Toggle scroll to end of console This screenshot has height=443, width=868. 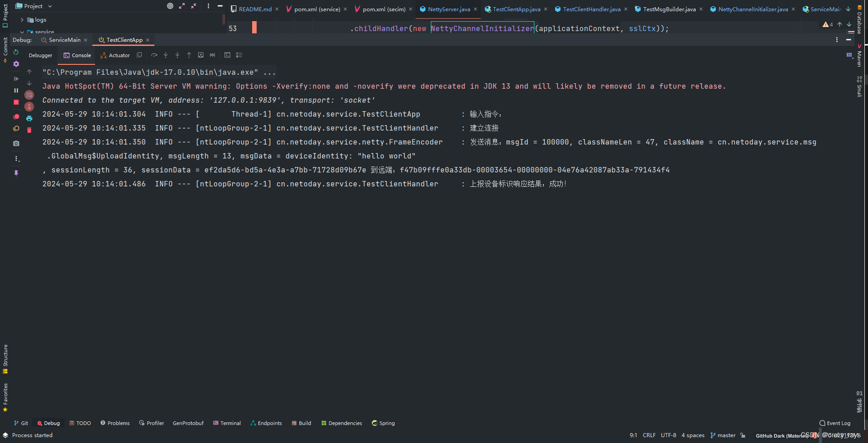click(x=29, y=107)
